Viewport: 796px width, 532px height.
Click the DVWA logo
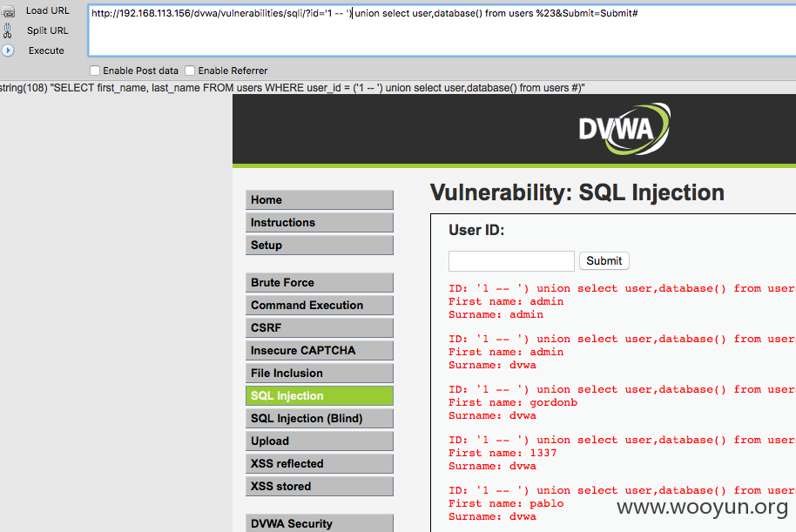coord(624,129)
